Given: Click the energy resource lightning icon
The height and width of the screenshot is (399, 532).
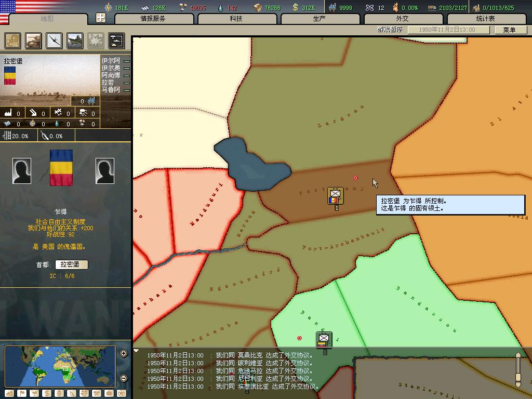Looking at the screenshot, I should (108, 7).
